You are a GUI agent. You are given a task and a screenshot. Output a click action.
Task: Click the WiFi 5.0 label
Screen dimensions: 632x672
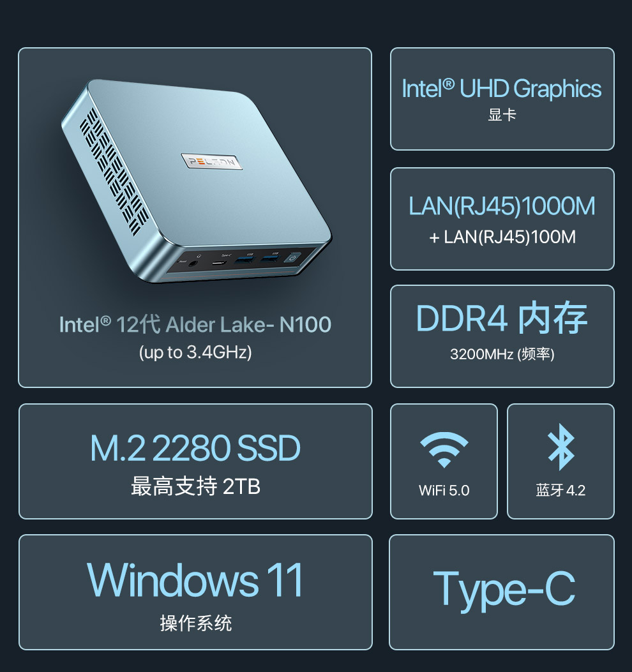click(444, 490)
